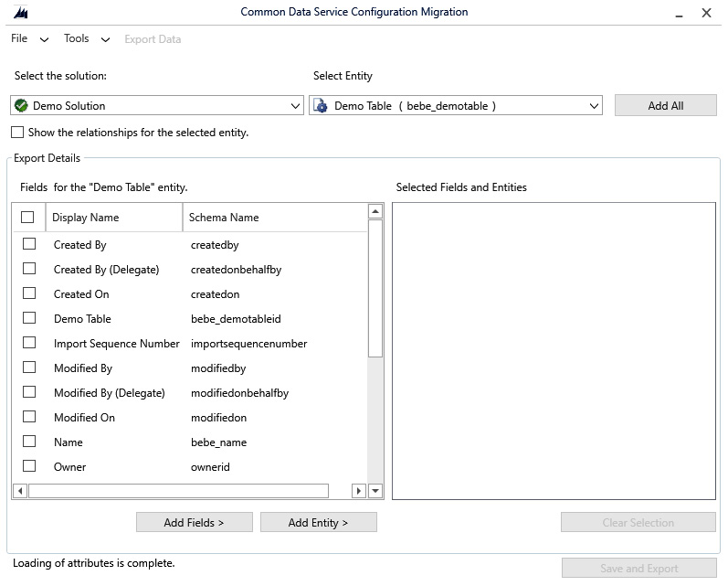
Task: Click the vertical scrollbar thumb of fields list
Action: 375,288
